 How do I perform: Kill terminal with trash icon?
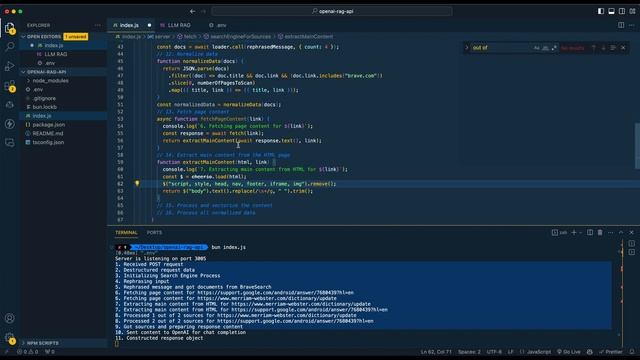tap(600, 232)
